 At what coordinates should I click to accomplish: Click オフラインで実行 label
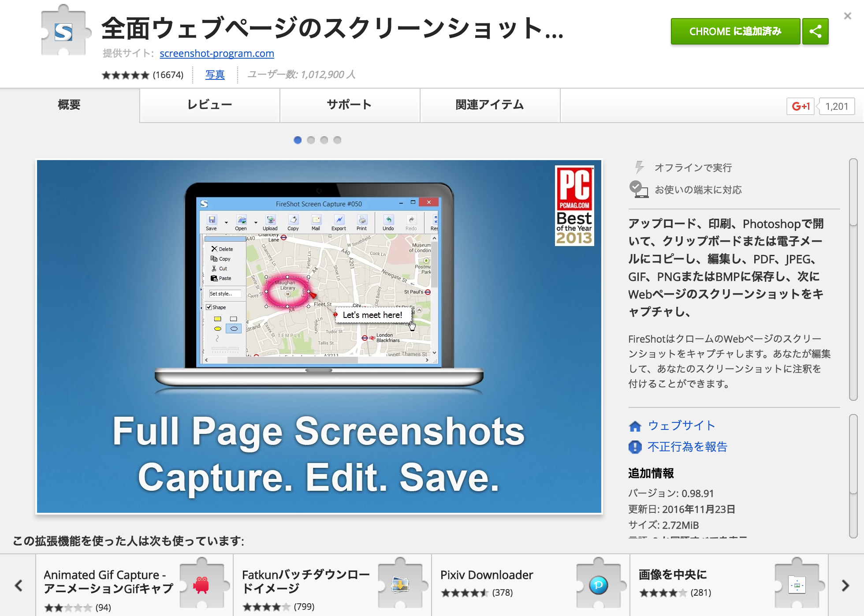click(x=693, y=168)
